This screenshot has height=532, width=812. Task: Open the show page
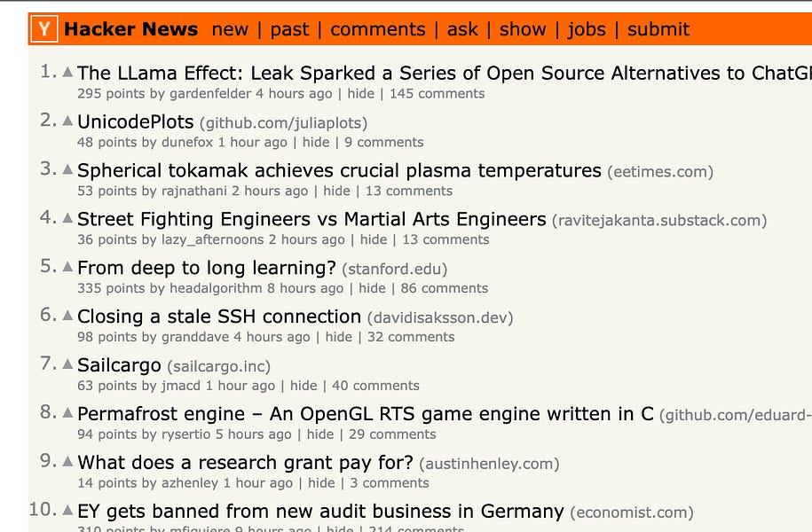(523, 29)
